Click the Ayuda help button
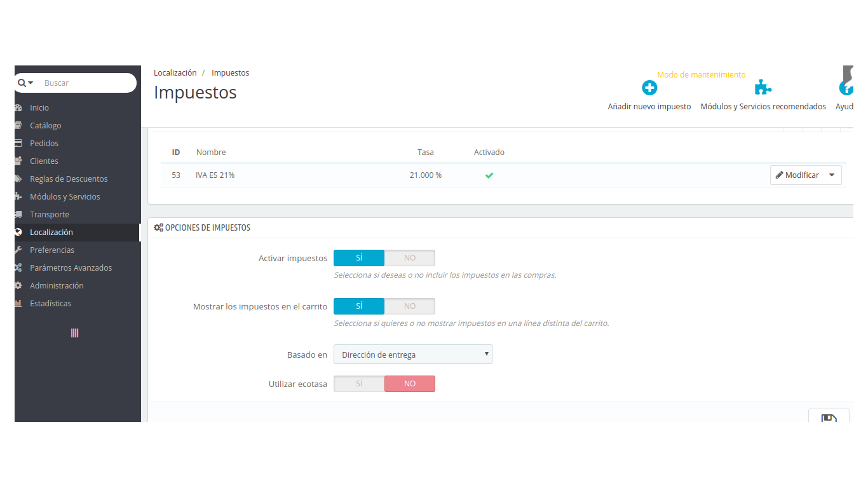Image resolution: width=868 pixels, height=488 pixels. tap(845, 95)
